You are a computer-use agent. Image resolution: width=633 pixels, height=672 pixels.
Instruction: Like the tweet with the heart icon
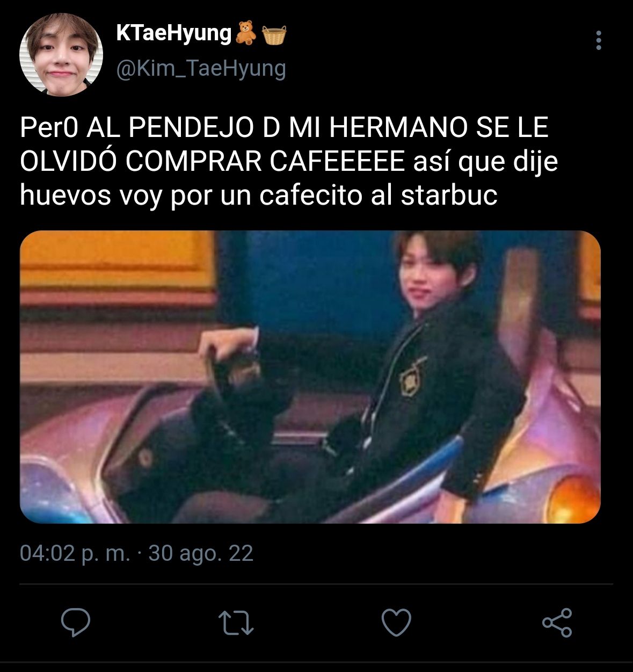pos(396,623)
